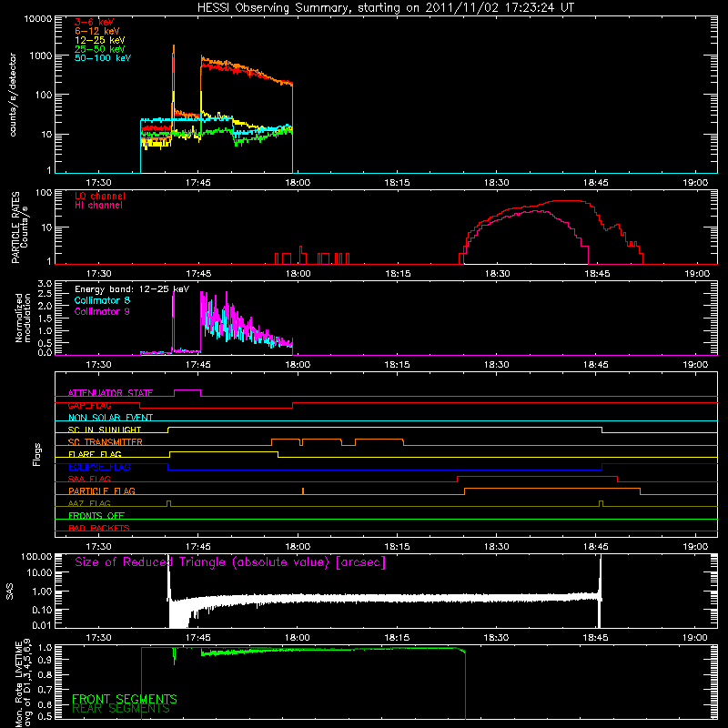Click the 17:45 label under the count-rate plot
The width and height of the screenshot is (728, 728).
click(x=198, y=183)
